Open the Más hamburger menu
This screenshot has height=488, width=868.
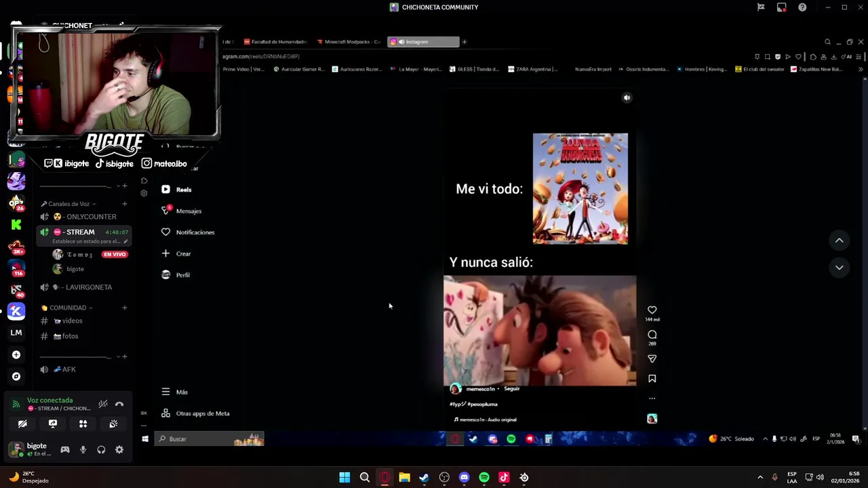[x=174, y=392]
